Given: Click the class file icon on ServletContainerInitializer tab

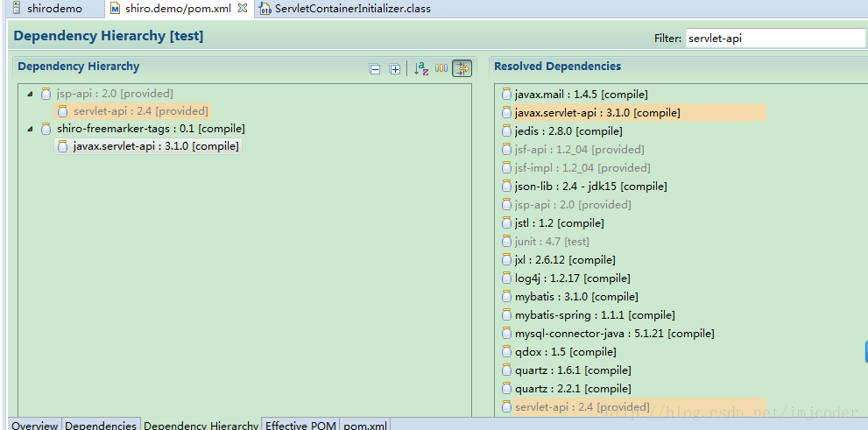Looking at the screenshot, I should click(265, 9).
